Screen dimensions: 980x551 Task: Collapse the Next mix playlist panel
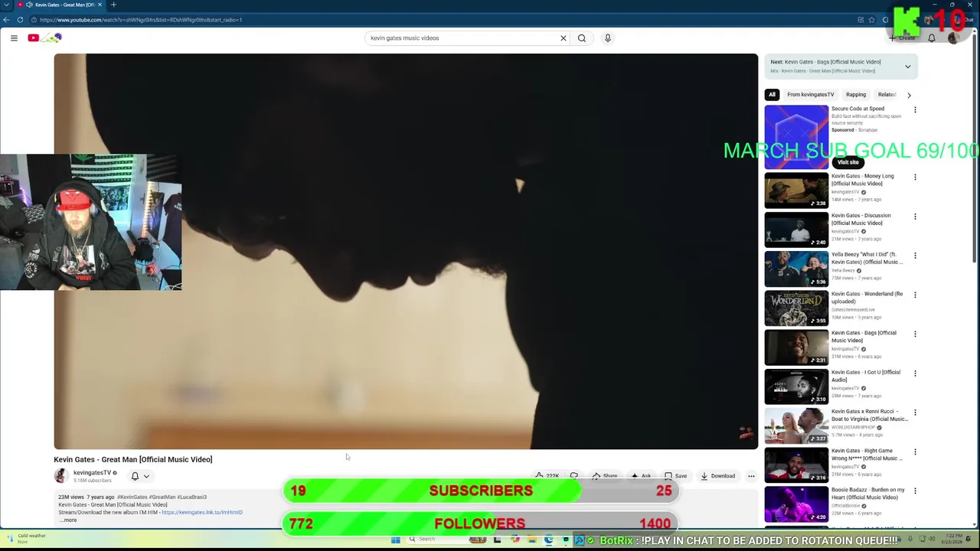pyautogui.click(x=908, y=67)
